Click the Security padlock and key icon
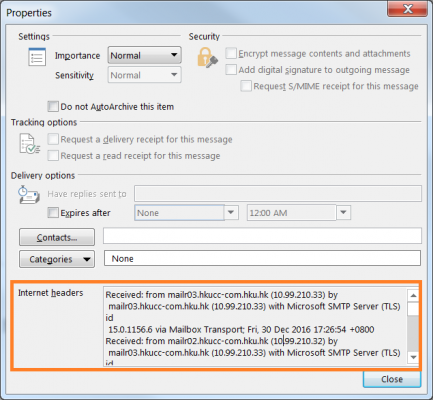433x400 pixels. coord(207,57)
